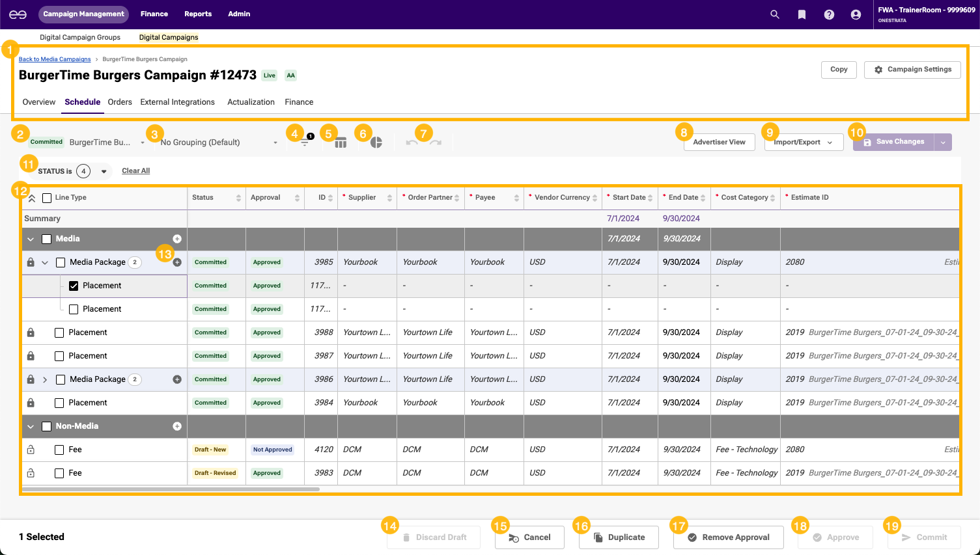The image size is (980, 555).
Task: Click the Remove Approval button
Action: point(729,537)
